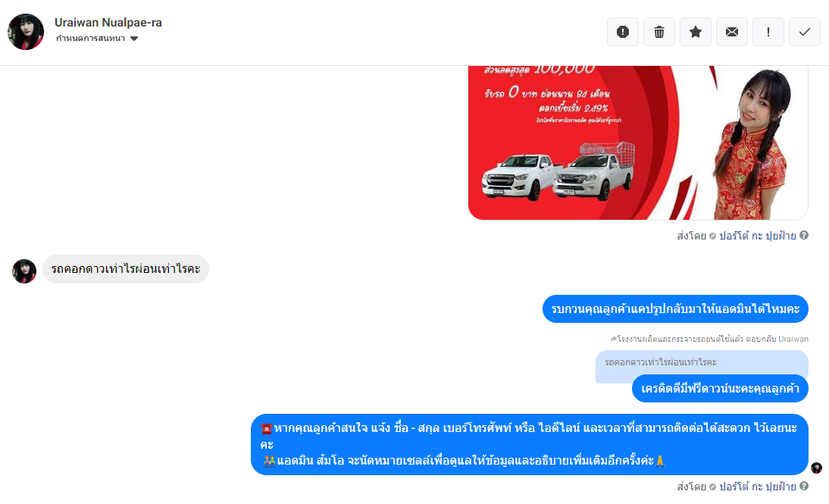The height and width of the screenshot is (504, 829).
Task: Click the help question mark beside bottom sender name
Action: (804, 486)
